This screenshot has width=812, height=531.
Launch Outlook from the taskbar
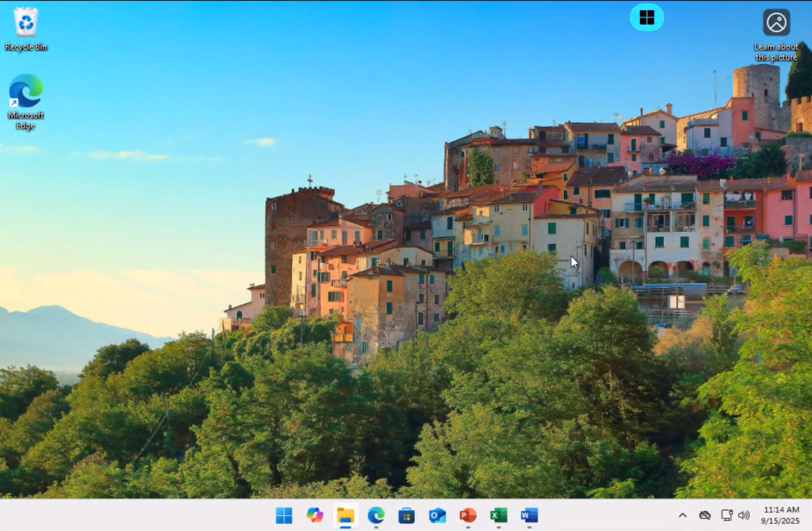(x=437, y=515)
